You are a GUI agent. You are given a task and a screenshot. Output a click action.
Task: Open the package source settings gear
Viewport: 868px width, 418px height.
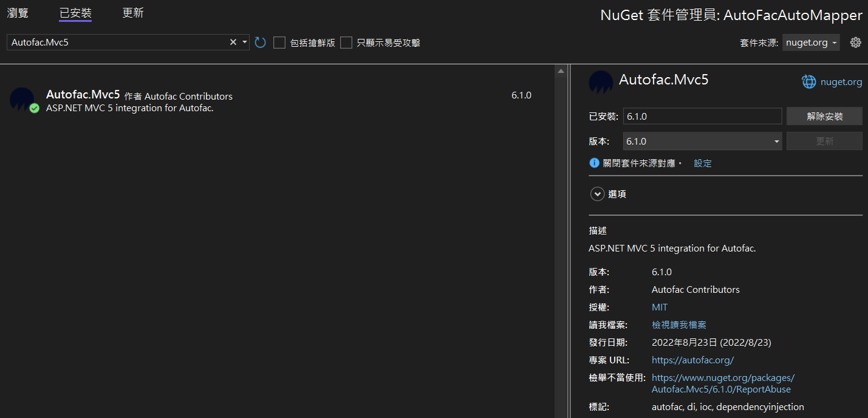[x=855, y=43]
